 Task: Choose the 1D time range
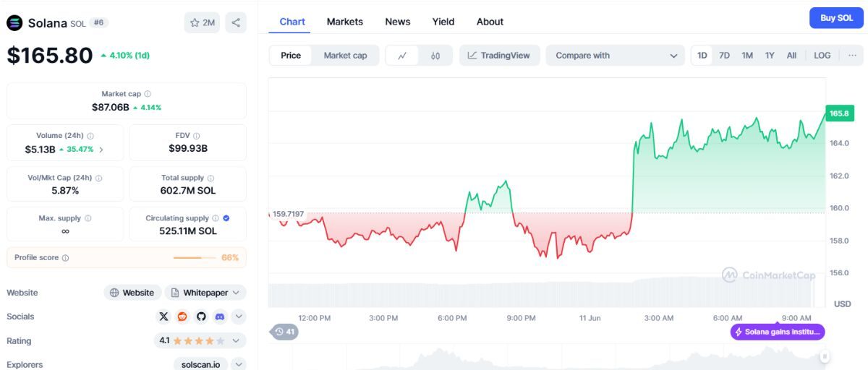click(x=702, y=56)
